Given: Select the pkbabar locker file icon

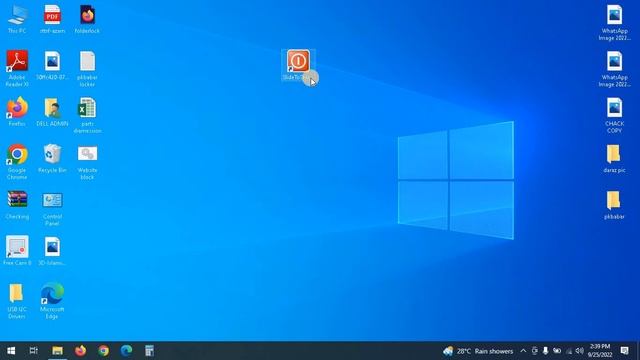Looking at the screenshot, I should pos(87,69).
